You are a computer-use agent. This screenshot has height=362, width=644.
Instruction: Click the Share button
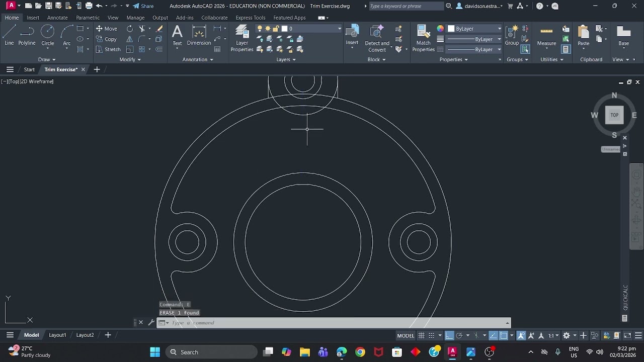(143, 6)
